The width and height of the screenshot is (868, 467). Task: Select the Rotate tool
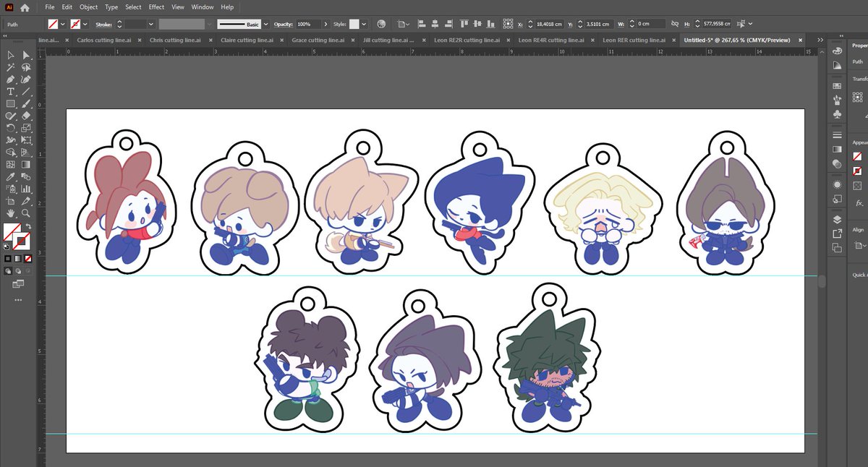pyautogui.click(x=11, y=128)
